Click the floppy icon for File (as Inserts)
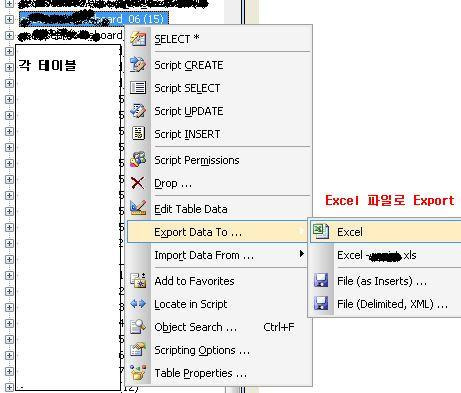The width and height of the screenshot is (461, 393). point(321,280)
